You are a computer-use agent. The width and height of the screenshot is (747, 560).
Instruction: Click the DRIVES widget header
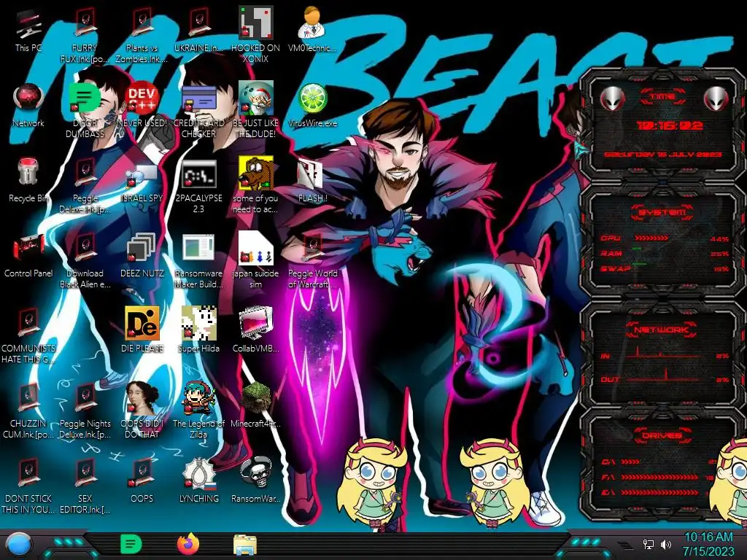(x=662, y=435)
